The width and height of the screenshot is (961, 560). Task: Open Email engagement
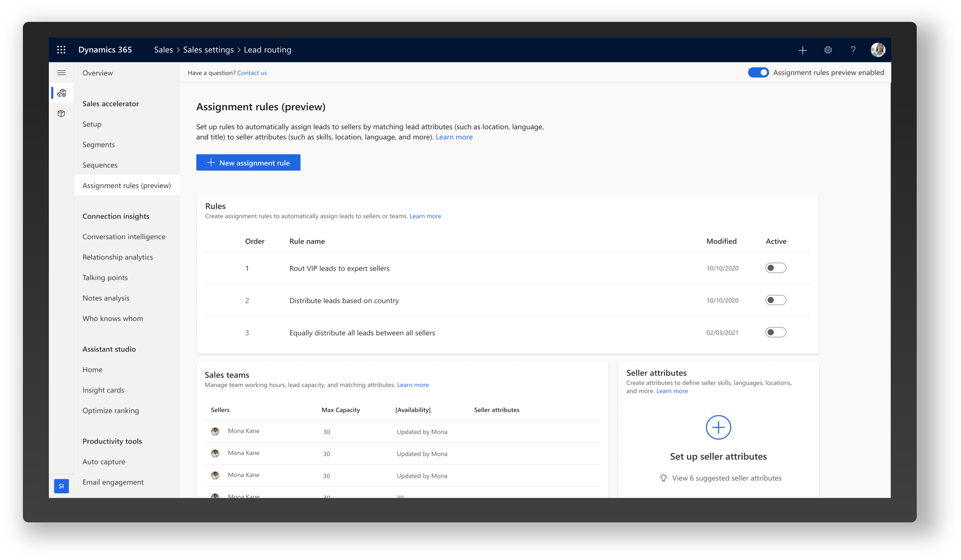point(113,482)
